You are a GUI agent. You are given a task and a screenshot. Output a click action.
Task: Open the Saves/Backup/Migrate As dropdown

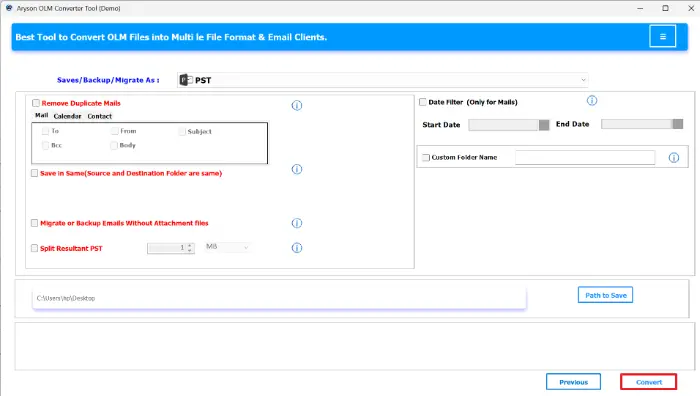pos(383,80)
